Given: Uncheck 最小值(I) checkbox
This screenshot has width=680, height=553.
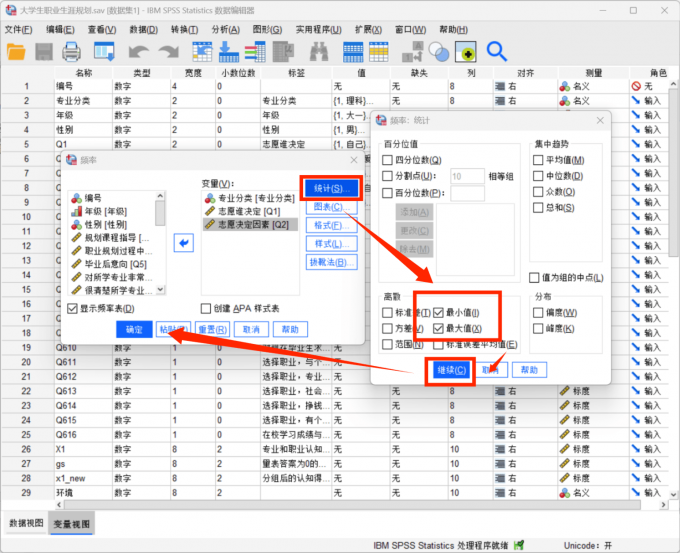Looking at the screenshot, I should (438, 312).
